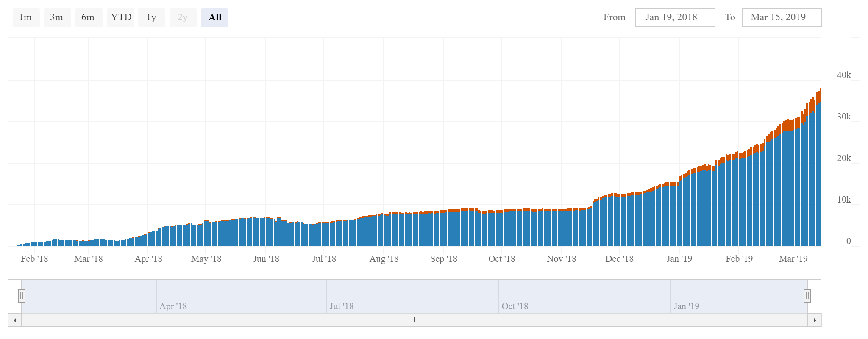
Task: Click the navigator right handle
Action: pos(807,296)
